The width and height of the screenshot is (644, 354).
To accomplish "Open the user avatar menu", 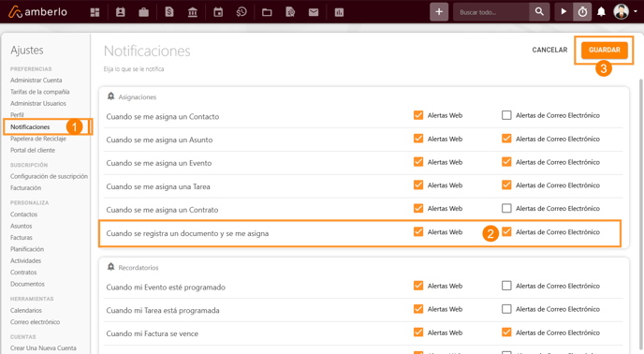I will pyautogui.click(x=621, y=11).
